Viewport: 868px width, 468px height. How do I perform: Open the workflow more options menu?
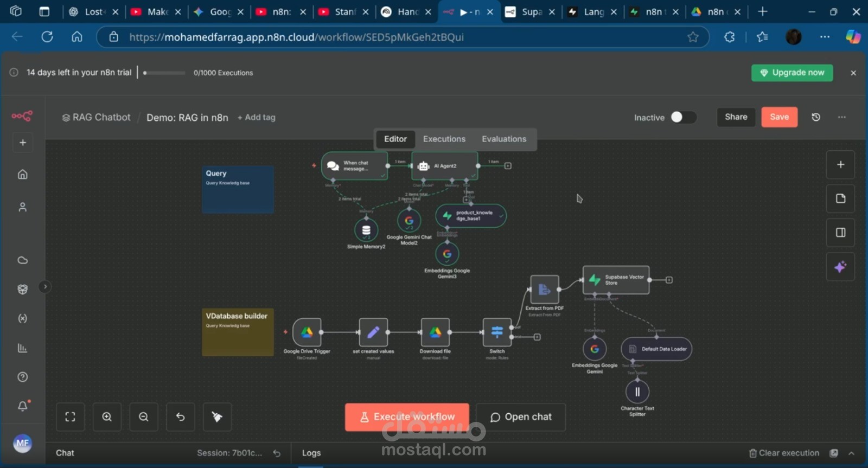pyautogui.click(x=842, y=117)
